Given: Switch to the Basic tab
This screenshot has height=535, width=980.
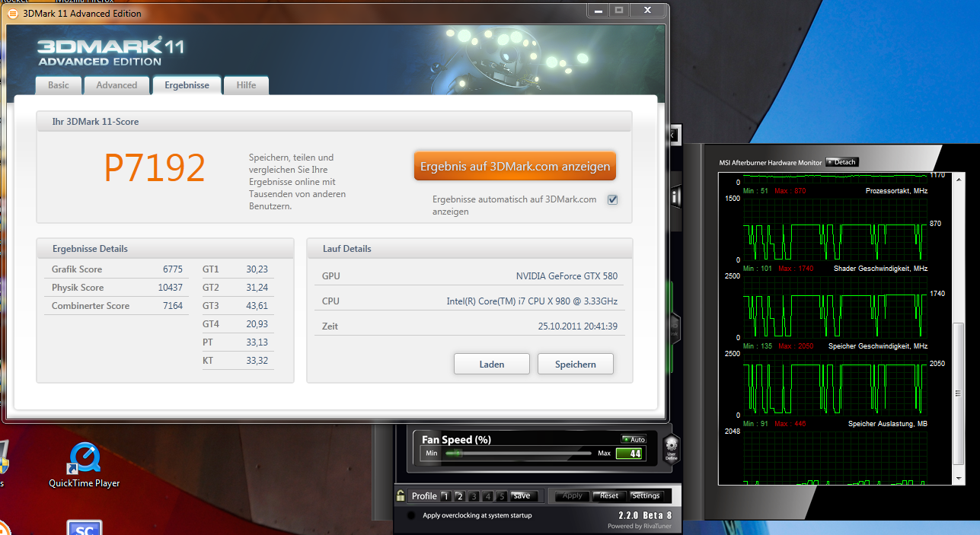Looking at the screenshot, I should coord(59,85).
